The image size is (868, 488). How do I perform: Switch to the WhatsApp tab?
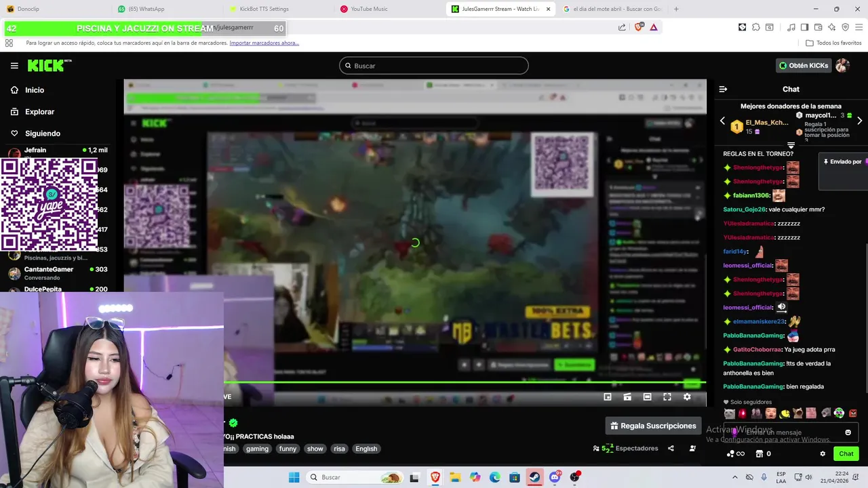tap(146, 9)
